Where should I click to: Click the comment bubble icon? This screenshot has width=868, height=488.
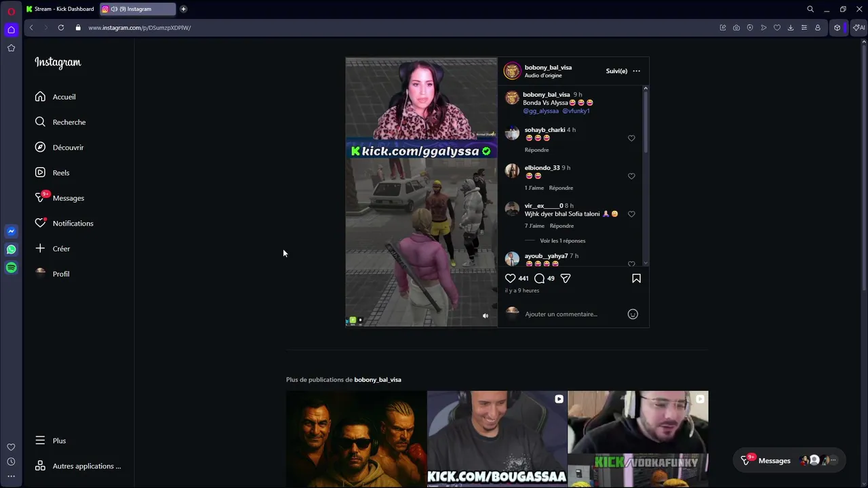click(x=539, y=278)
